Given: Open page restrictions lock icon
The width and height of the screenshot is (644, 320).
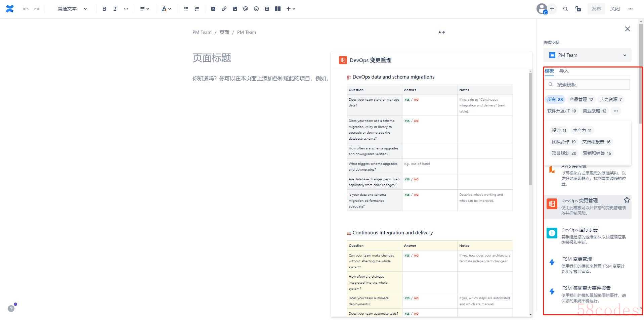Looking at the screenshot, I should click(x=578, y=9).
